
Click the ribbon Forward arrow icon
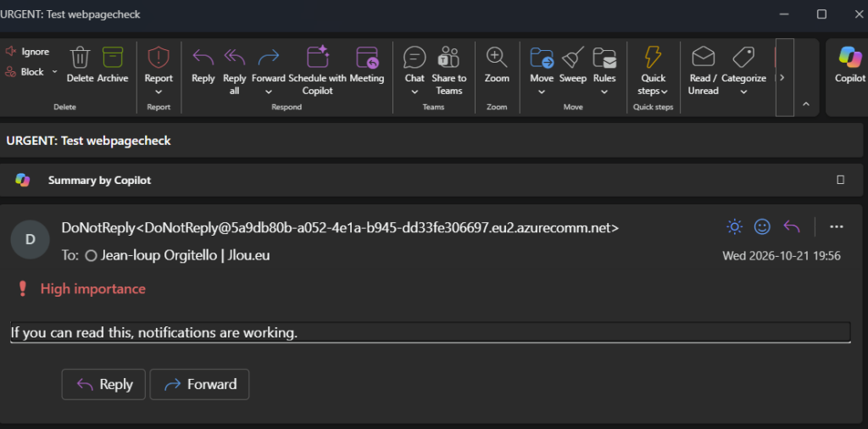(269, 58)
